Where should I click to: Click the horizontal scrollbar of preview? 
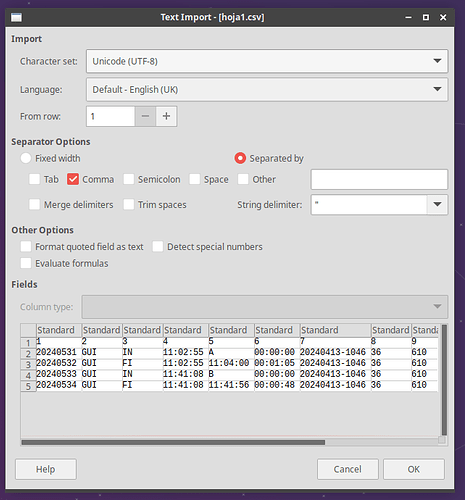pos(173,442)
